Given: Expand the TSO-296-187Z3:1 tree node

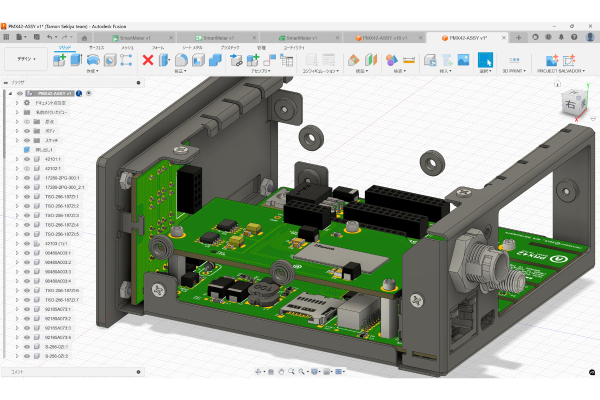Looking at the screenshot, I should pos(17,196).
